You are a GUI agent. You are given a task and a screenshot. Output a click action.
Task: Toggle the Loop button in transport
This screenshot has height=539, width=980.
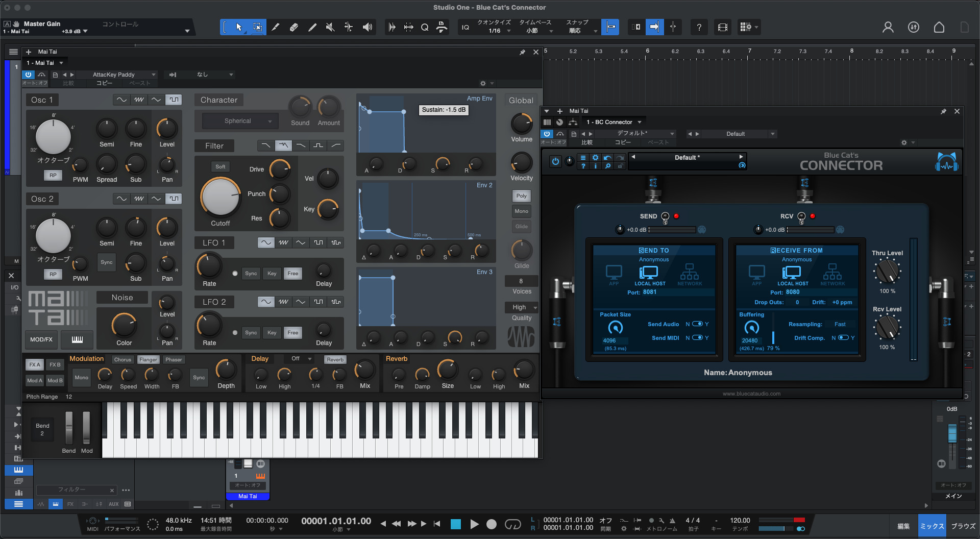(512, 524)
